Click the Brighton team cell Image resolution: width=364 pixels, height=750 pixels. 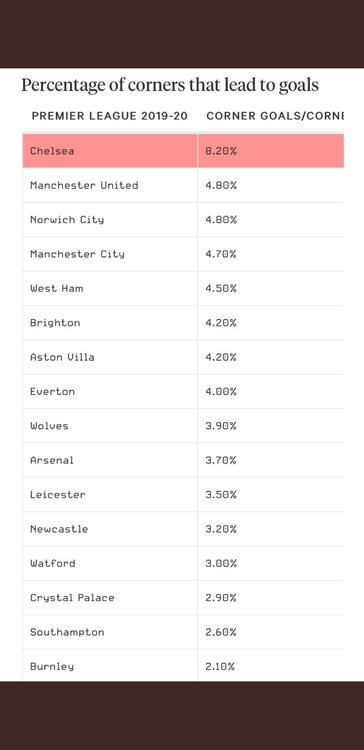click(110, 323)
